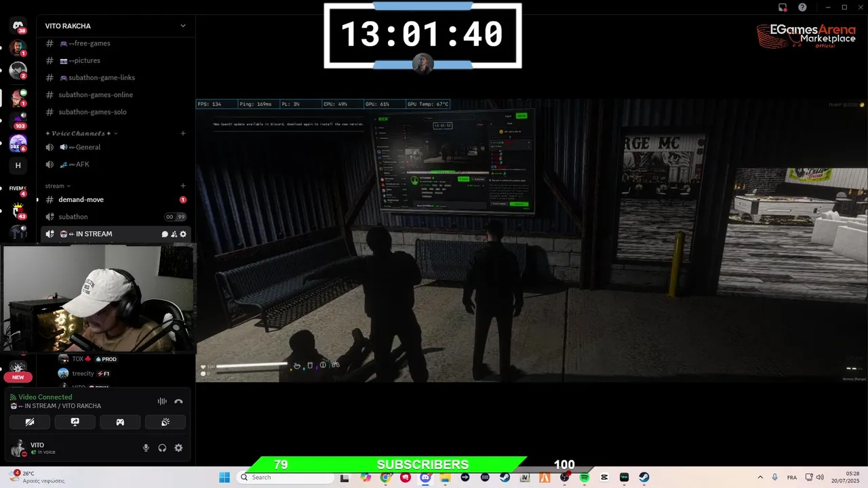Screen dimensions: 868x488
Task: Click user TOX in voice list
Action: coord(87,359)
